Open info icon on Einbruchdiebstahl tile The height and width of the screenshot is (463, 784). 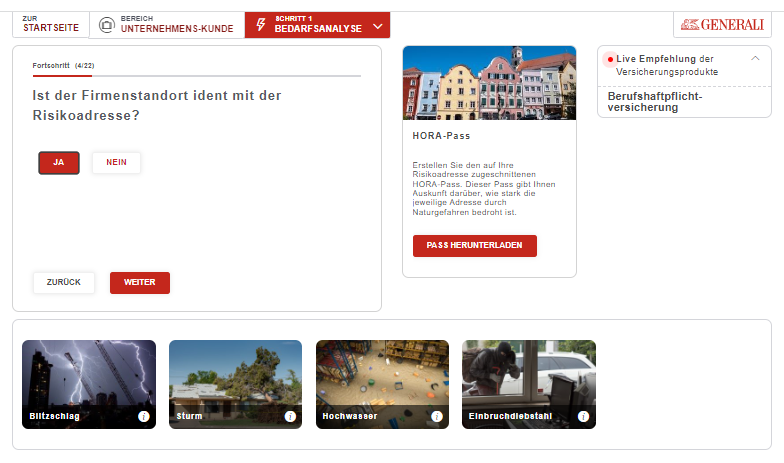pyautogui.click(x=583, y=416)
